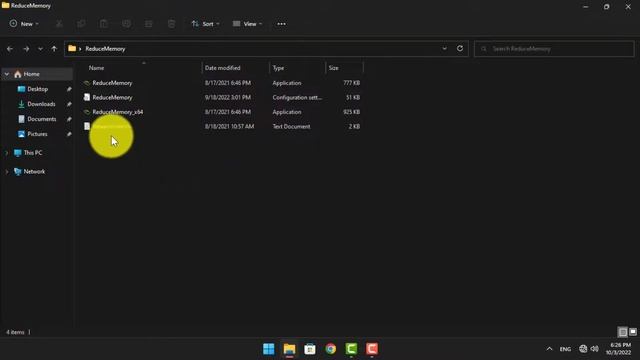Open Desktop quick access folder
This screenshot has height=360, width=640.
click(x=38, y=89)
